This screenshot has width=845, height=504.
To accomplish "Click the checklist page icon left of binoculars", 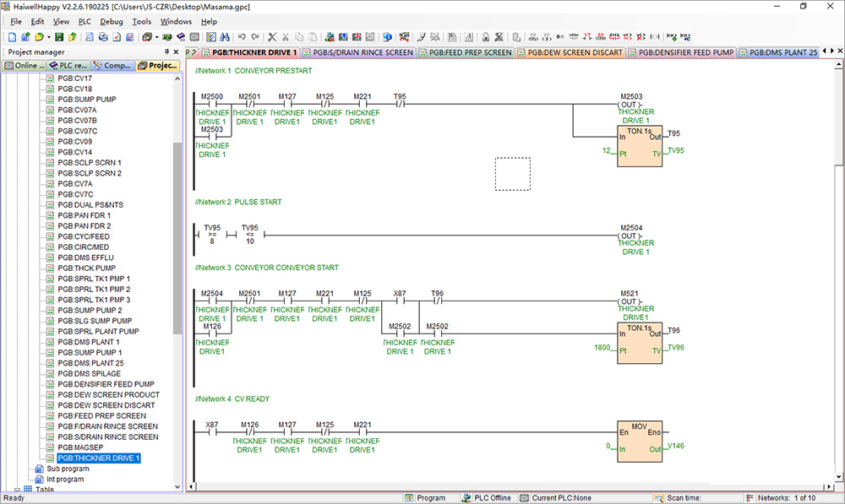I will point(211,36).
